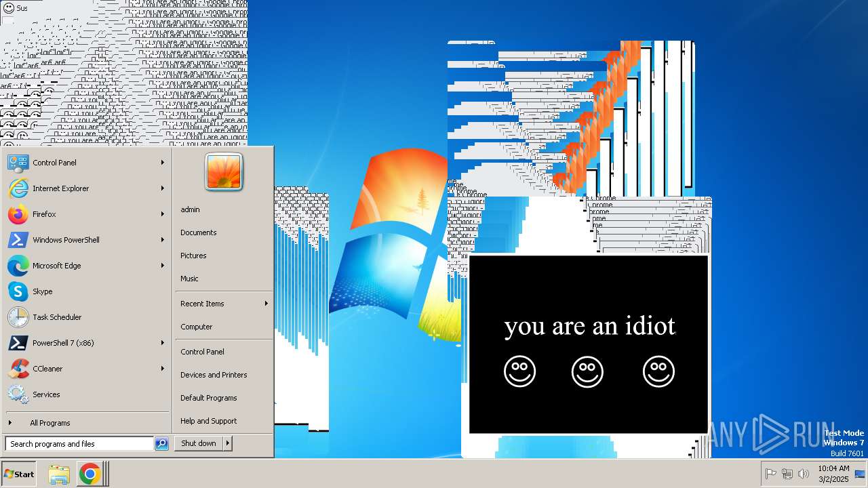
Task: Open Devices and Printers
Action: [x=214, y=375]
